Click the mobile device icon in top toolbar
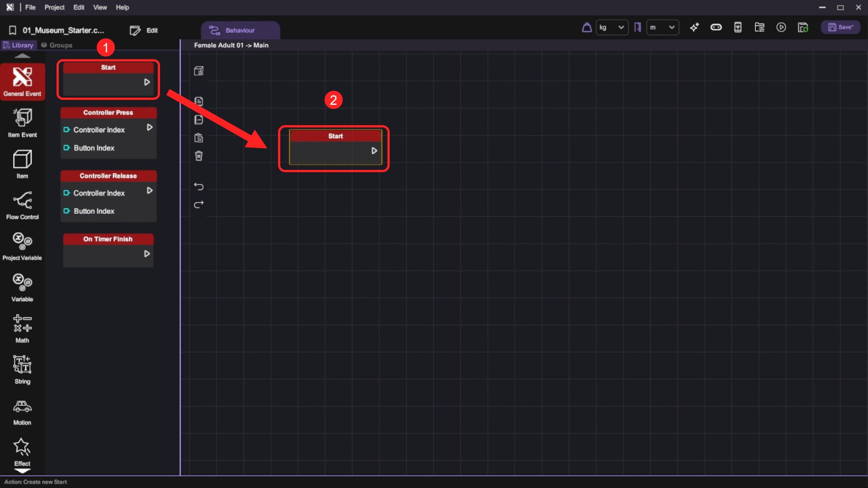Viewport: 868px width, 488px height. click(x=738, y=28)
